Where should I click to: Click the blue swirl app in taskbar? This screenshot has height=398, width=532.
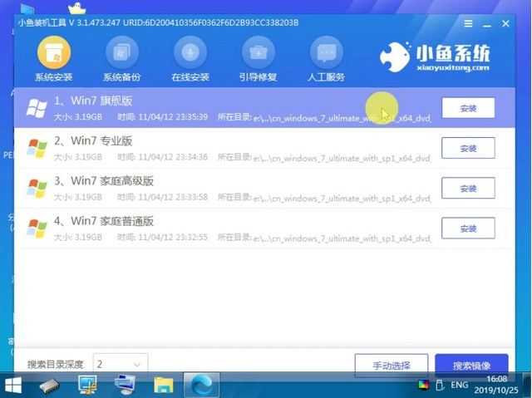(x=201, y=386)
